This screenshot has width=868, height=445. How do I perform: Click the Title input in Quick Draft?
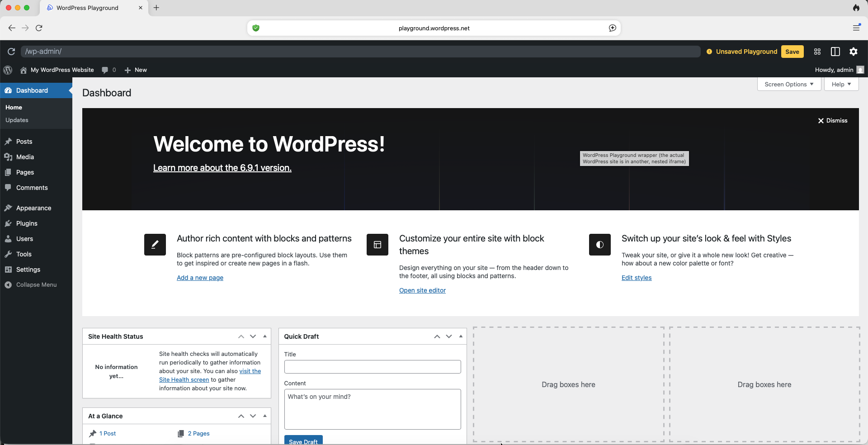pyautogui.click(x=372, y=367)
